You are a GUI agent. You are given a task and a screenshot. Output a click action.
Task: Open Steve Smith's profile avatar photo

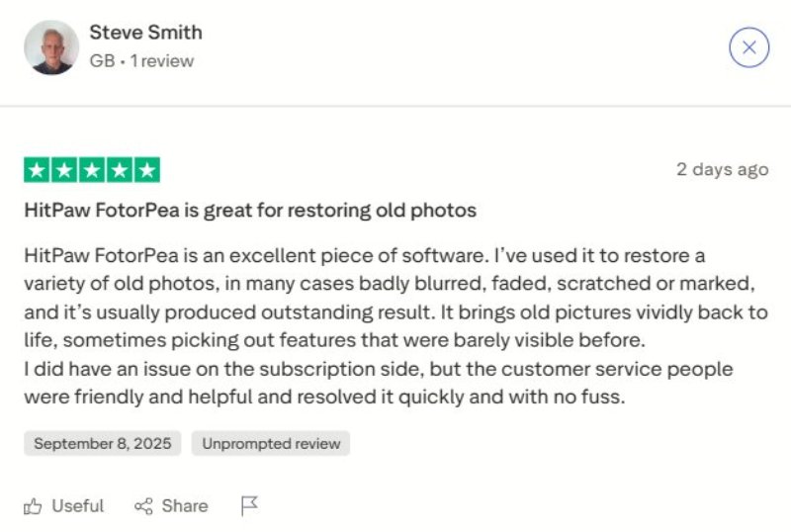tap(51, 46)
